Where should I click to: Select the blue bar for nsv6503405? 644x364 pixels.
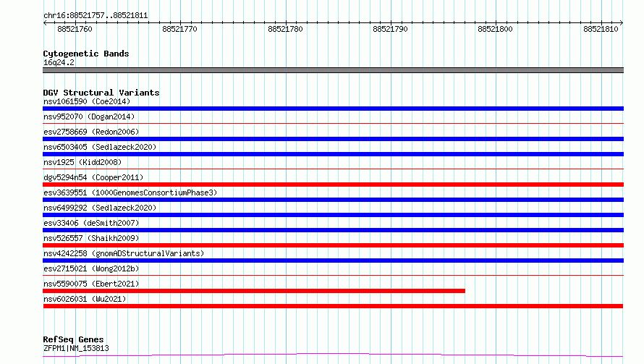pyautogui.click(x=333, y=154)
